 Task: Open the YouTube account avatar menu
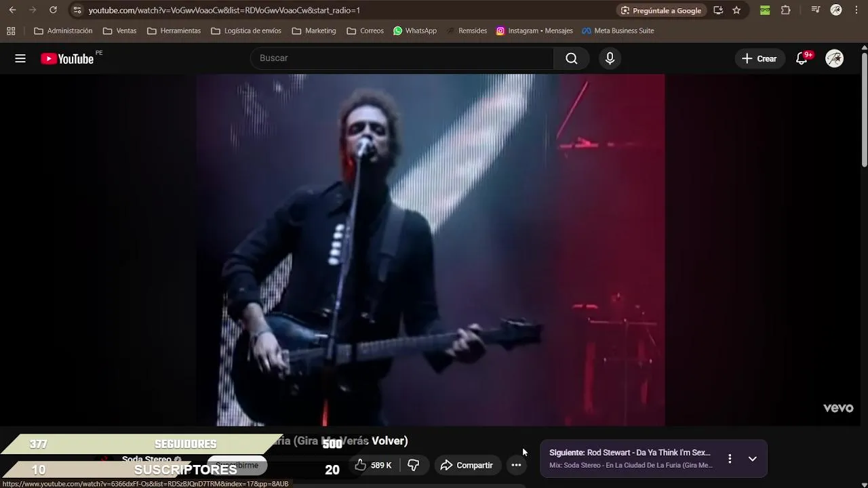click(x=834, y=58)
